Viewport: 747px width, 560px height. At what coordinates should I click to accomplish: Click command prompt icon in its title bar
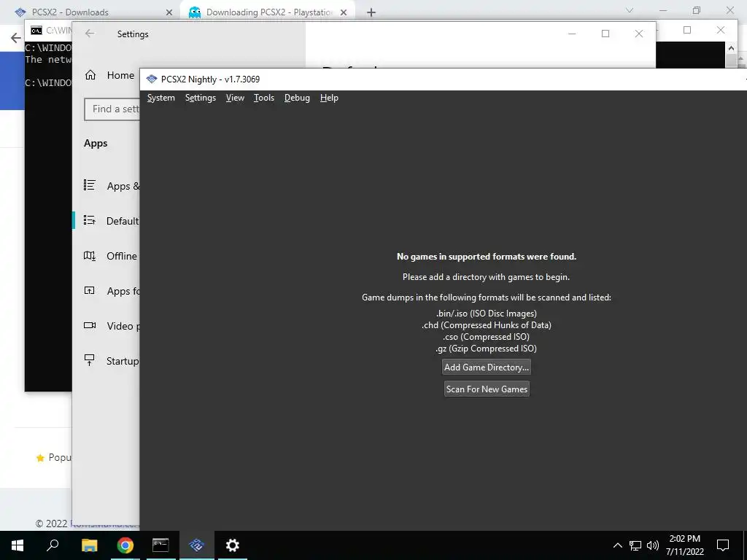coord(36,31)
